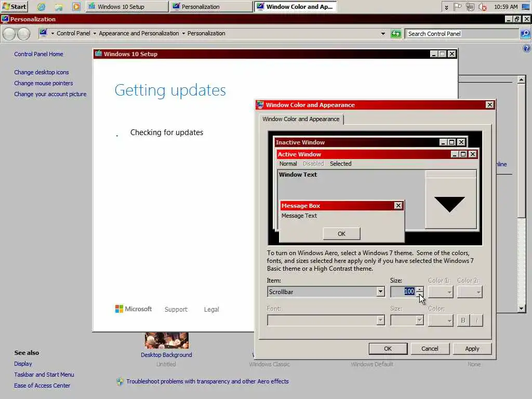The height and width of the screenshot is (399, 532).
Task: Open Troubleshoot transparency and Aero effects link
Action: (x=207, y=381)
